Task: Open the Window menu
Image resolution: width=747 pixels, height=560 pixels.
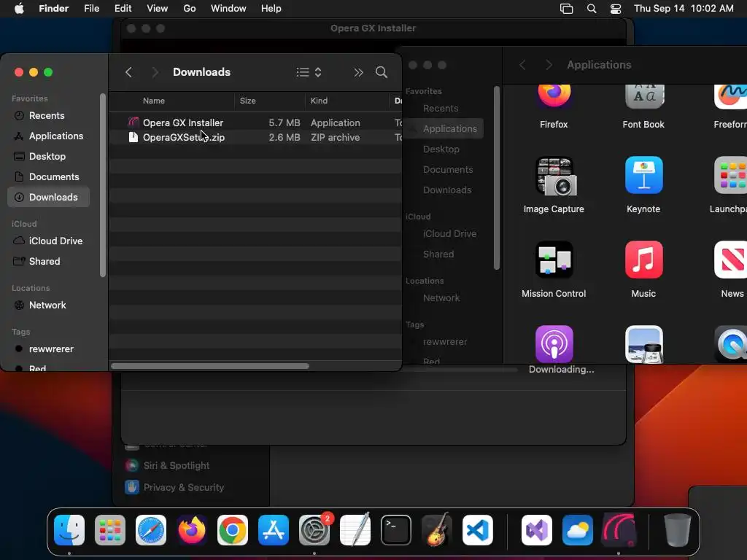Action: pyautogui.click(x=228, y=9)
